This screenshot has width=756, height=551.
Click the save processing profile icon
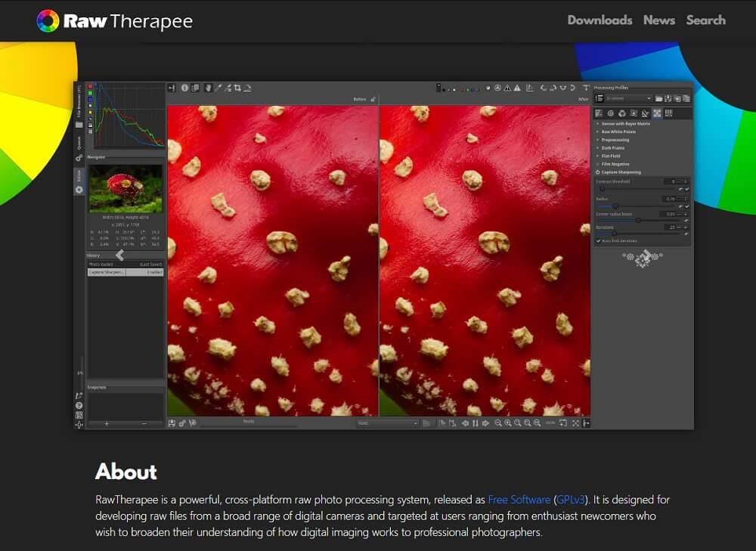668,98
